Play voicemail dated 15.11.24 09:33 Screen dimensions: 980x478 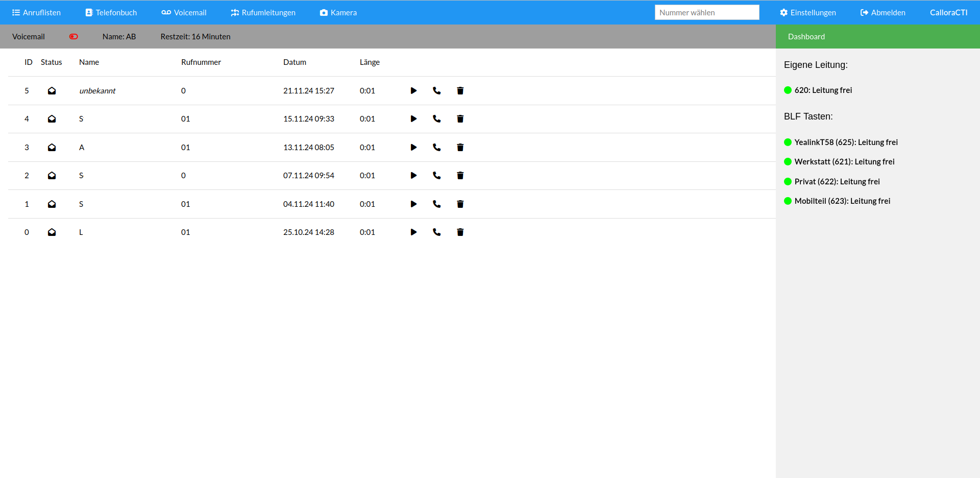coord(413,119)
